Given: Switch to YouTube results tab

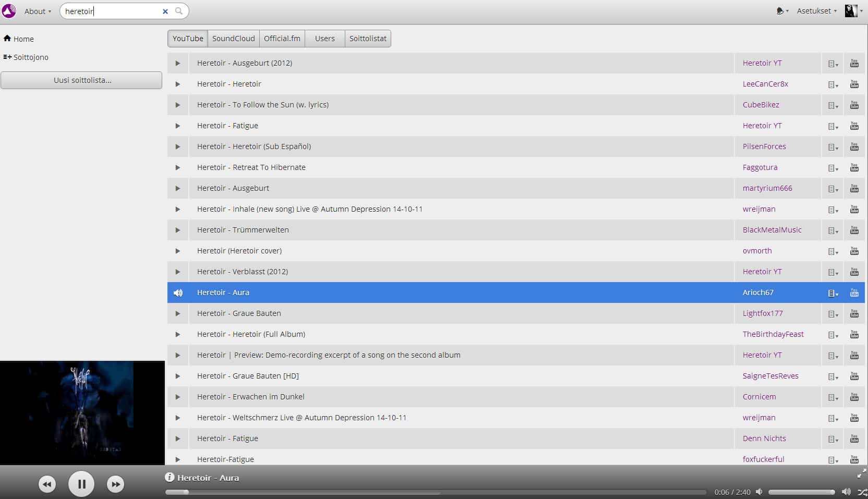Looking at the screenshot, I should click(x=188, y=39).
